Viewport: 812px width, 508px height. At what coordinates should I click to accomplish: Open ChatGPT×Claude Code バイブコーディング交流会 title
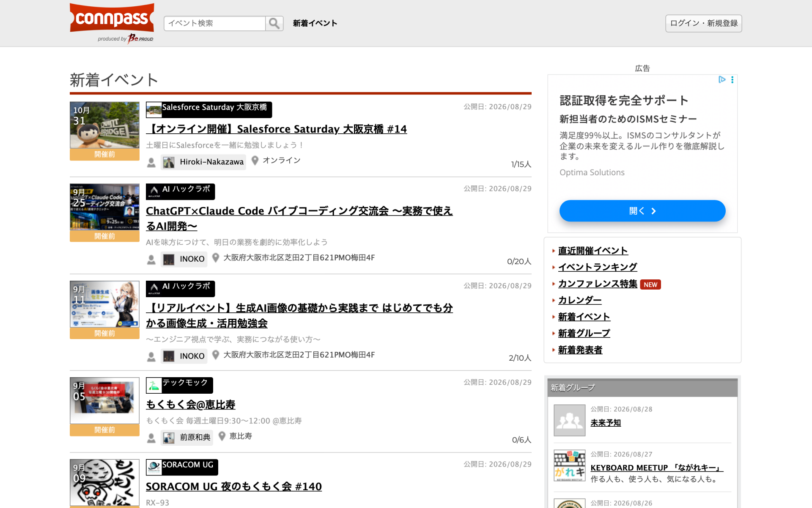coord(299,218)
